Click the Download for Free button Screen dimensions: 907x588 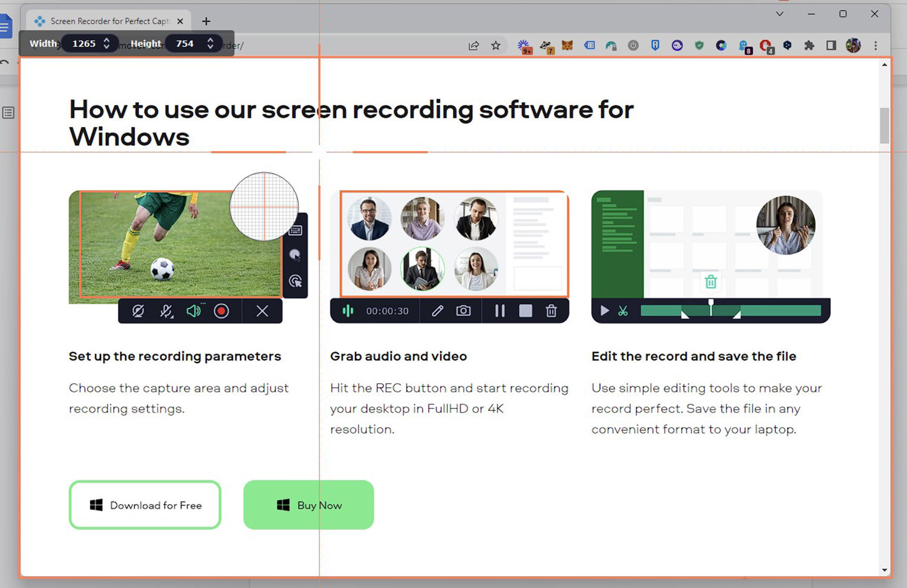(x=145, y=505)
